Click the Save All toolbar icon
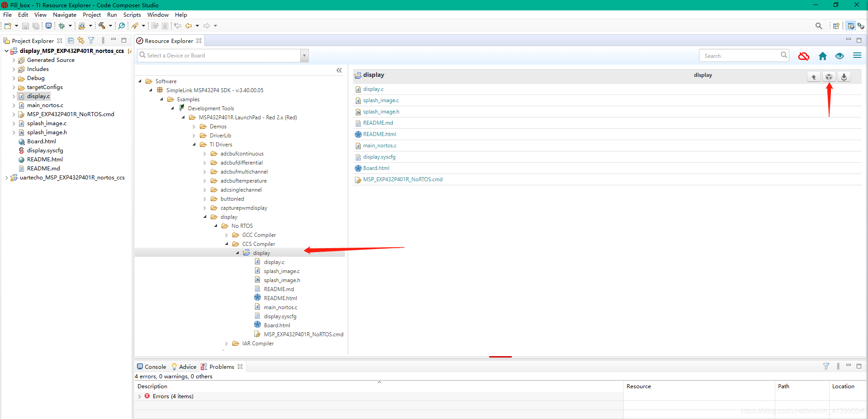This screenshot has height=419, width=868. (x=36, y=26)
